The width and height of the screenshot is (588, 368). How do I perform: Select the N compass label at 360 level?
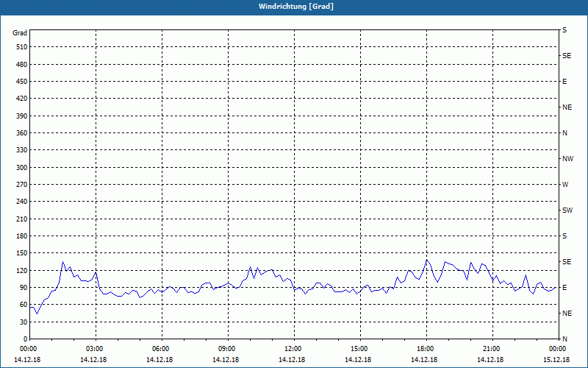pos(565,133)
